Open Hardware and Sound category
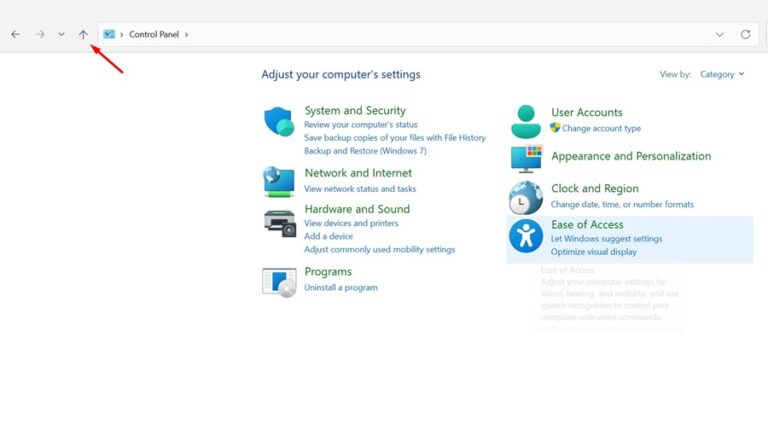This screenshot has height=424, width=768. click(x=357, y=210)
